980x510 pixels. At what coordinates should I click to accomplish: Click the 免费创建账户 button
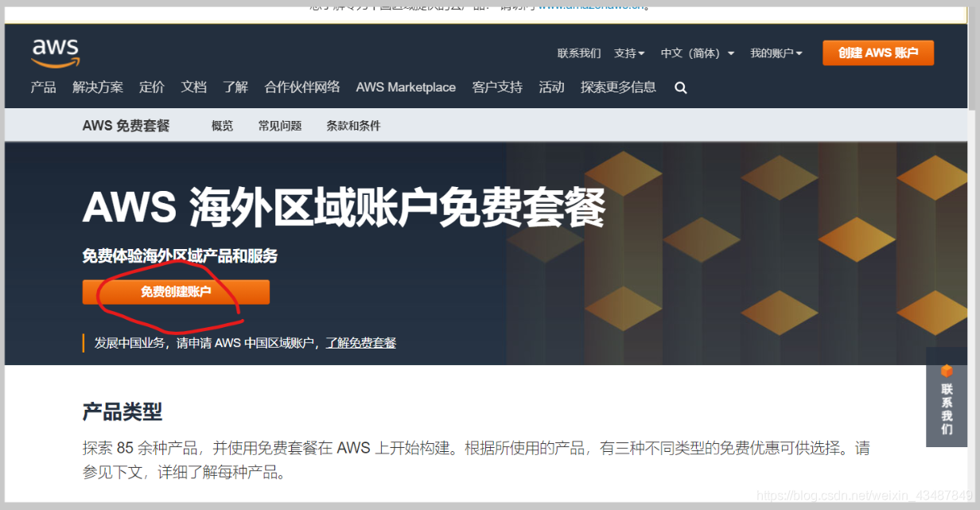click(x=176, y=292)
